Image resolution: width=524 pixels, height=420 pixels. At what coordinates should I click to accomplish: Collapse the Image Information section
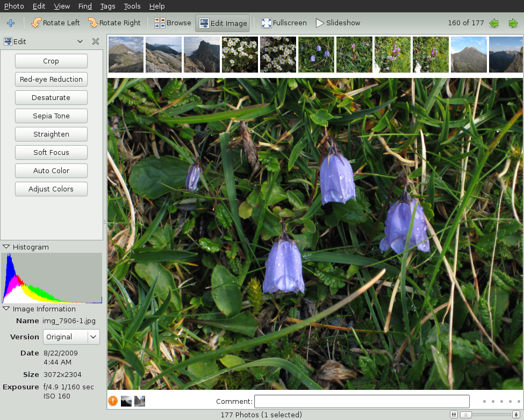[x=6, y=309]
